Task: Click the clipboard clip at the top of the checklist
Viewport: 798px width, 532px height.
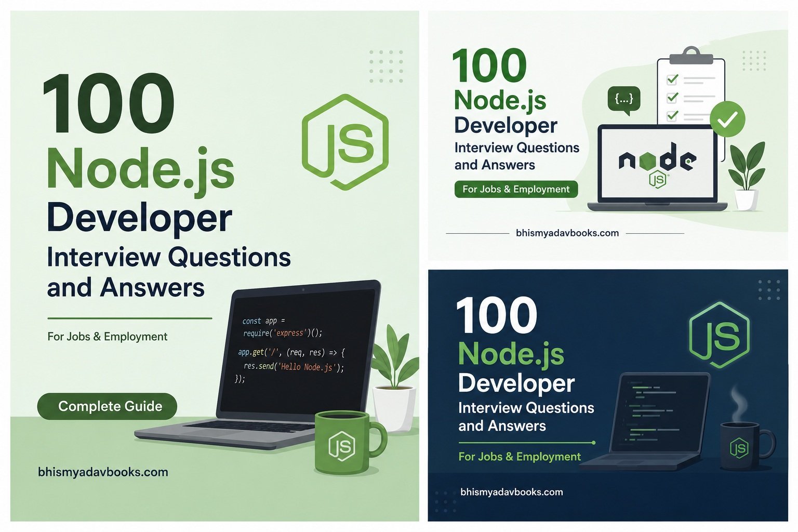Action: point(691,56)
